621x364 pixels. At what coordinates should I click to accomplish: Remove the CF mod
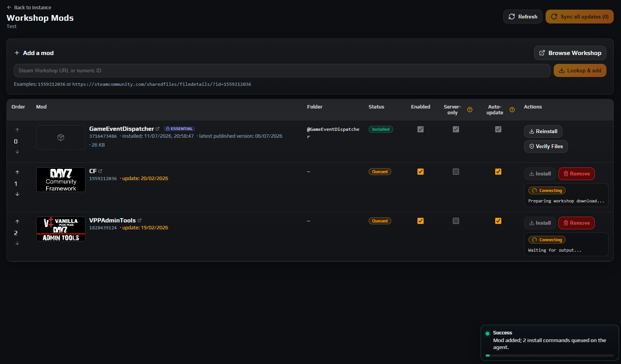pyautogui.click(x=576, y=174)
